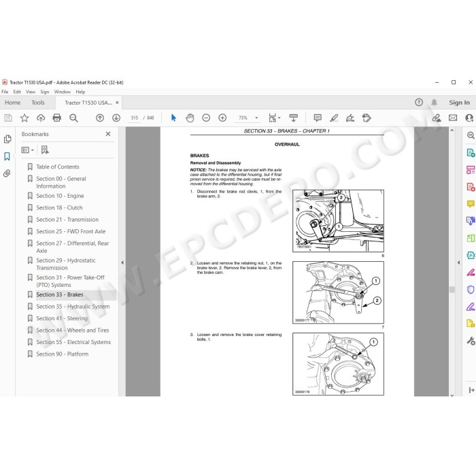Open the Help menu
The width and height of the screenshot is (476, 476).
(80, 92)
